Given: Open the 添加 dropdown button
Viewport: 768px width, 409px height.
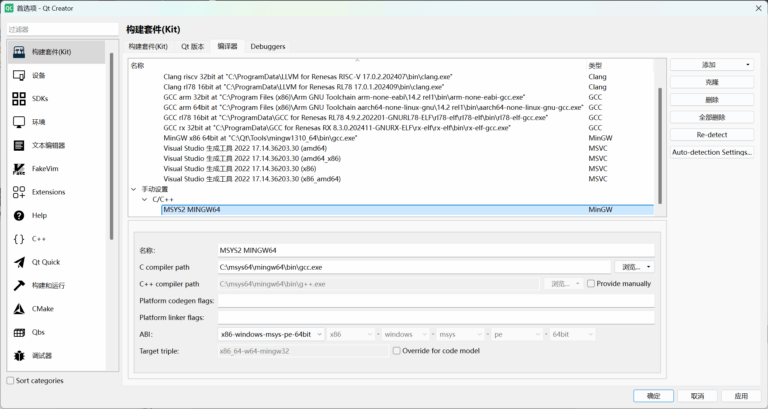Looking at the screenshot, I should [x=711, y=65].
